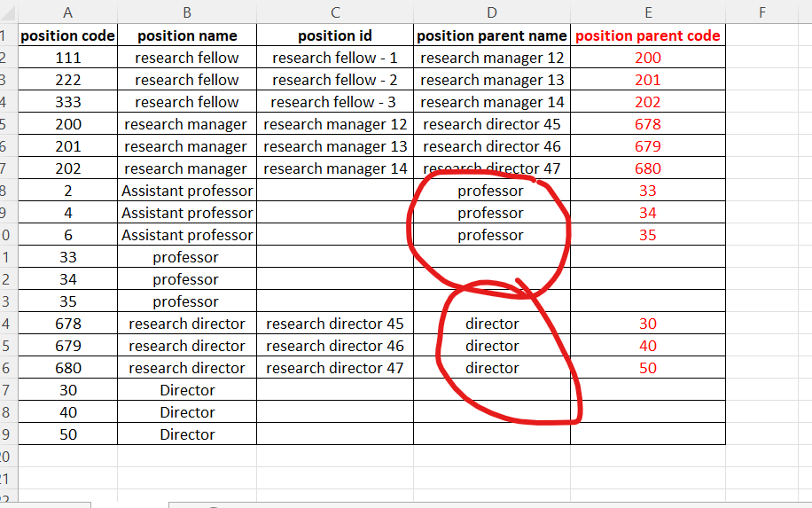Viewport: 812px width, 508px height.
Task: Select the 'research manager 12' cell in column D
Action: pyautogui.click(x=491, y=58)
